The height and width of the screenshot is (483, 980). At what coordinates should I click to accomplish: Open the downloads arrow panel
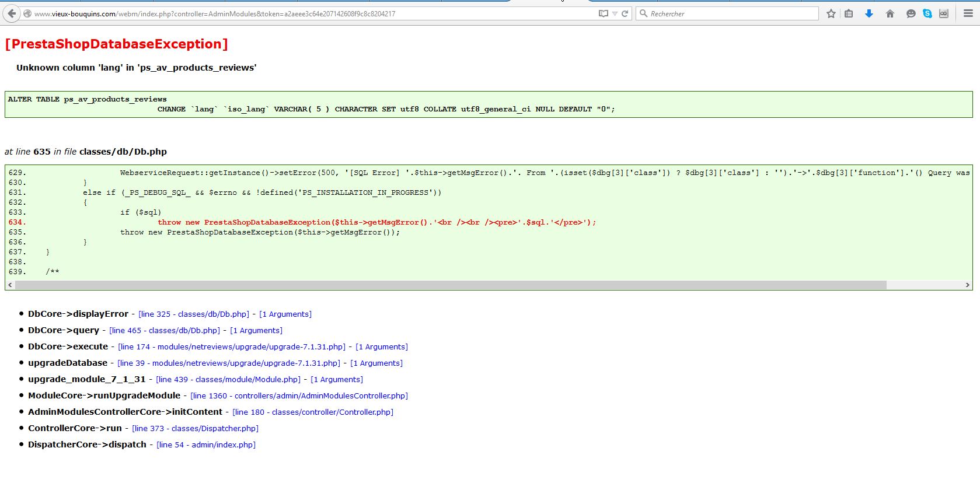[869, 13]
